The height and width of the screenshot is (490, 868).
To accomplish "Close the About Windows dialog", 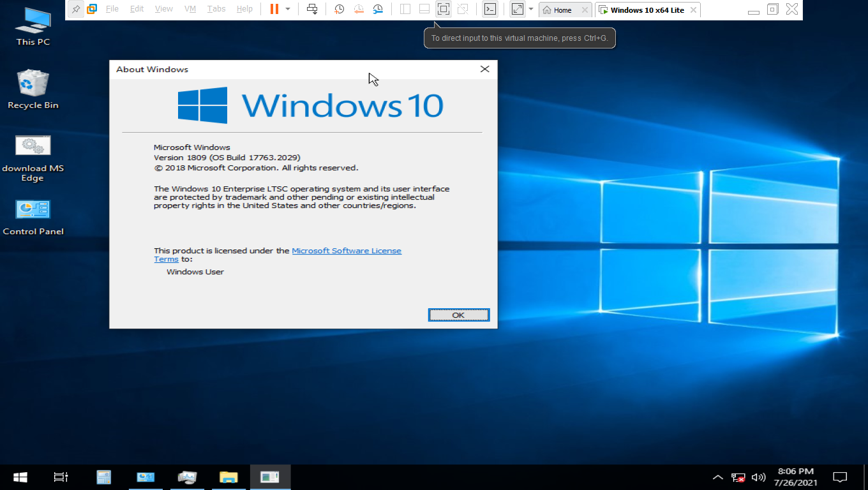I will click(484, 69).
